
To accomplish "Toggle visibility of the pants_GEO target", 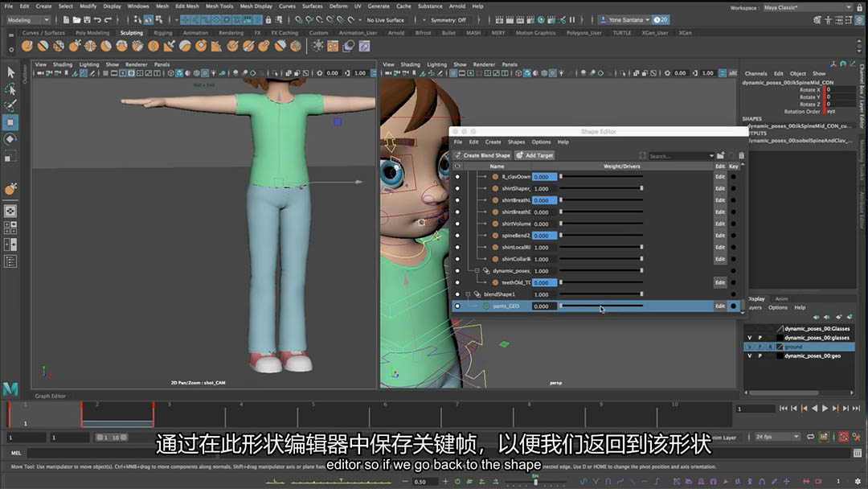I will [x=457, y=306].
